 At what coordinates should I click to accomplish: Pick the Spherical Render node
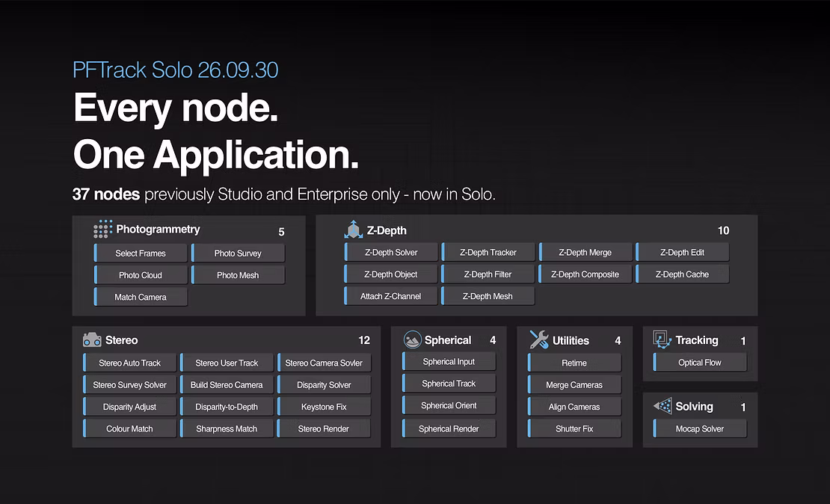tap(449, 428)
